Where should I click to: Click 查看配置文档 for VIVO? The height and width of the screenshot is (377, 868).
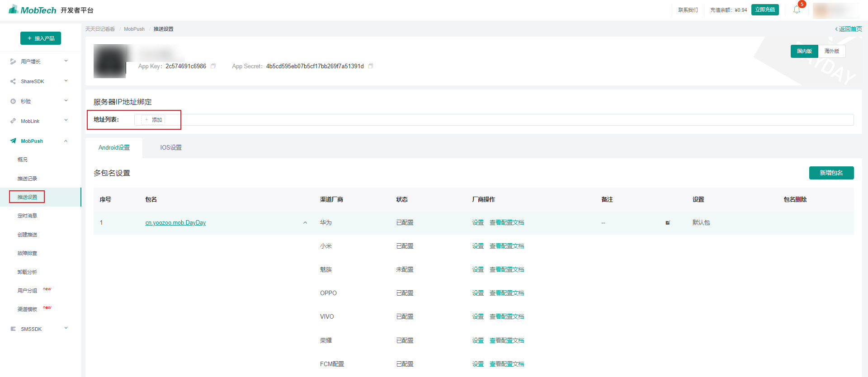[x=507, y=316]
